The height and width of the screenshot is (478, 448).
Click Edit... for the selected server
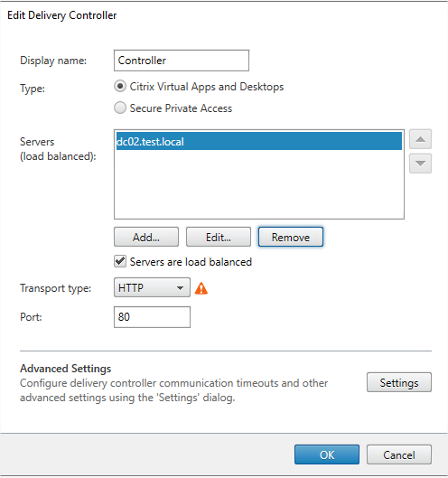pyautogui.click(x=219, y=237)
